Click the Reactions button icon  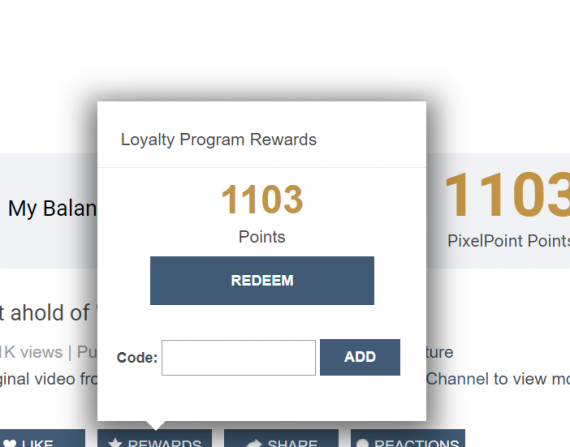363,443
